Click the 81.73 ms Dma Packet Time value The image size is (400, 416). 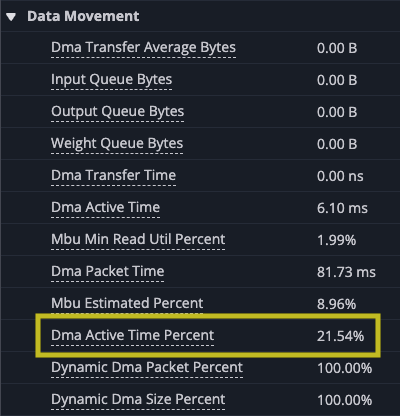point(346,272)
